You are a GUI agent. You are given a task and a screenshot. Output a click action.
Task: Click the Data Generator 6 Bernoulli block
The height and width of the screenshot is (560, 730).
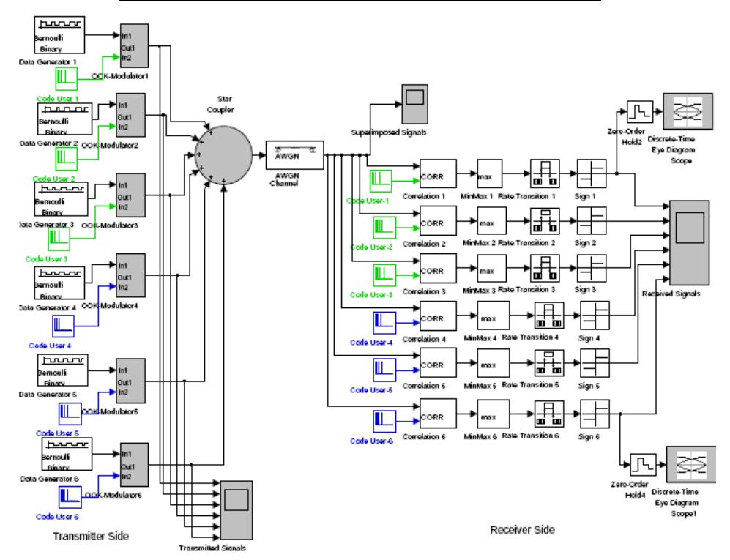click(67, 454)
